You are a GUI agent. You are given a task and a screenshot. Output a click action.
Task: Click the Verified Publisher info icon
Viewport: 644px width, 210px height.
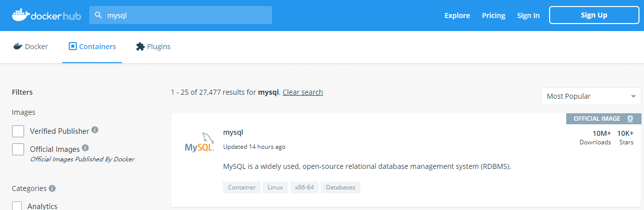tap(95, 130)
